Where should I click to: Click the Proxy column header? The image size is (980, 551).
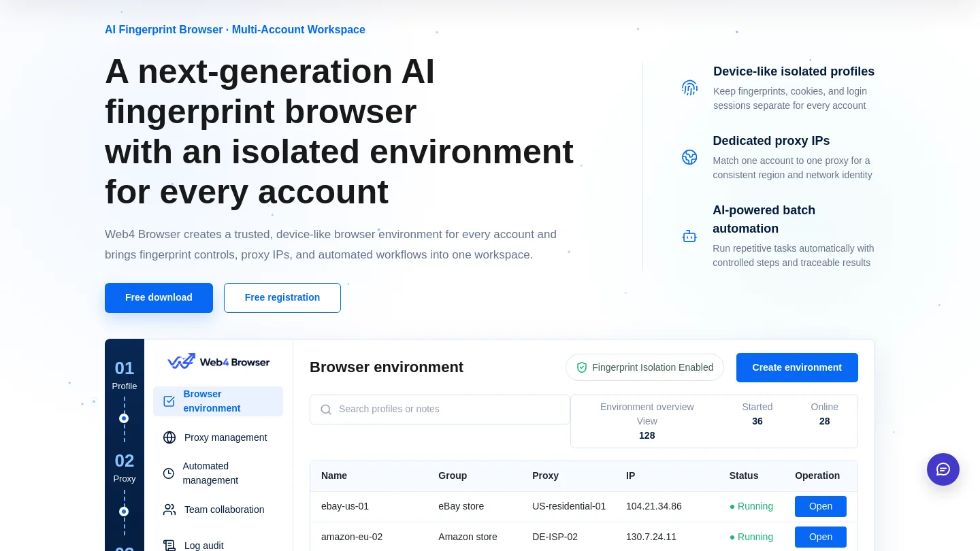(x=545, y=476)
